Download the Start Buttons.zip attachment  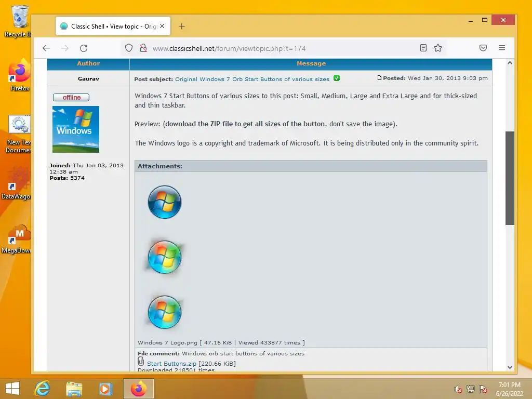(x=171, y=363)
